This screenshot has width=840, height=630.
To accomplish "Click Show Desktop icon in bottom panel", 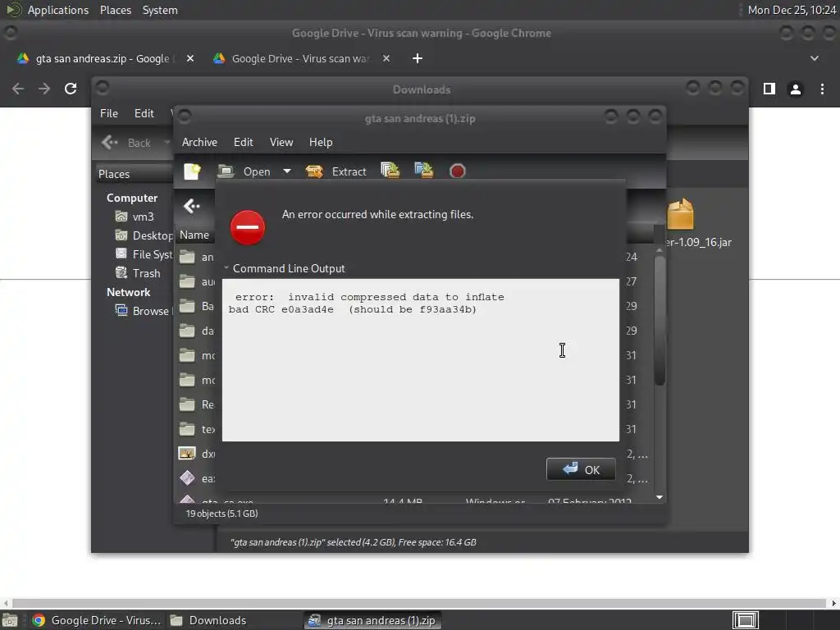I will (x=10, y=620).
